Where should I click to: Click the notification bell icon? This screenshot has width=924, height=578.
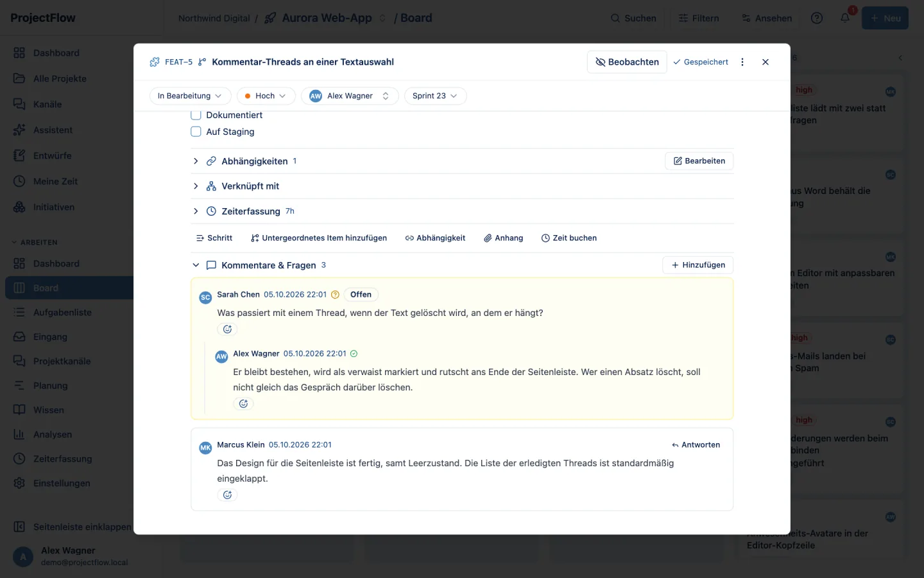(845, 18)
